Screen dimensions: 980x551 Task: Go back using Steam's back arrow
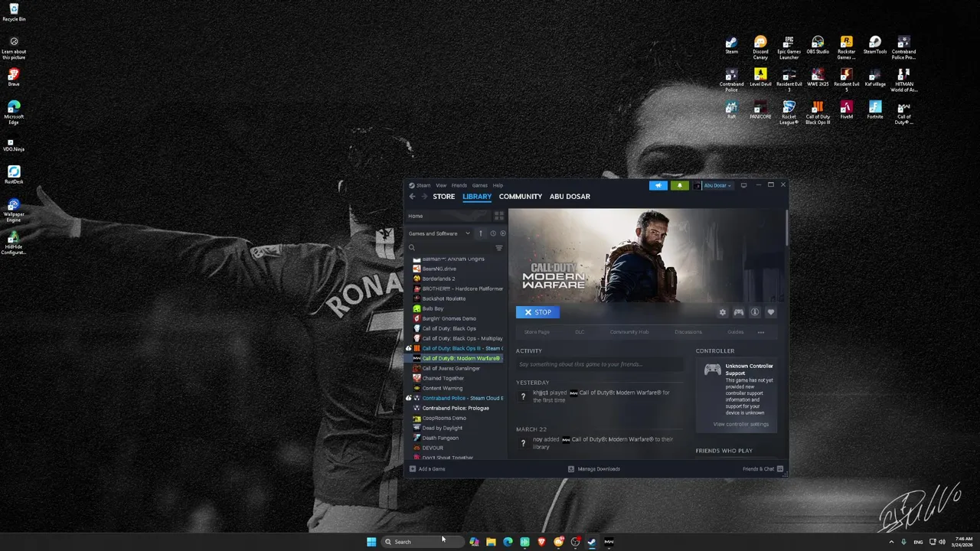(412, 197)
